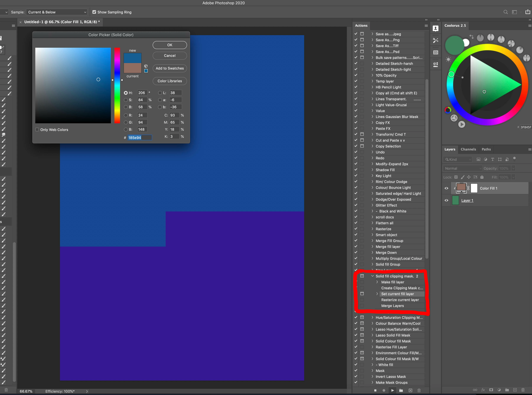
Task: Click the add layer mask icon
Action: pyautogui.click(x=491, y=390)
